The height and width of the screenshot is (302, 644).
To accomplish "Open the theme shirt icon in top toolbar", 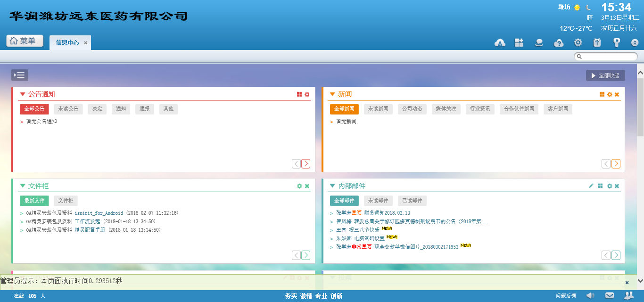I will pos(597,42).
